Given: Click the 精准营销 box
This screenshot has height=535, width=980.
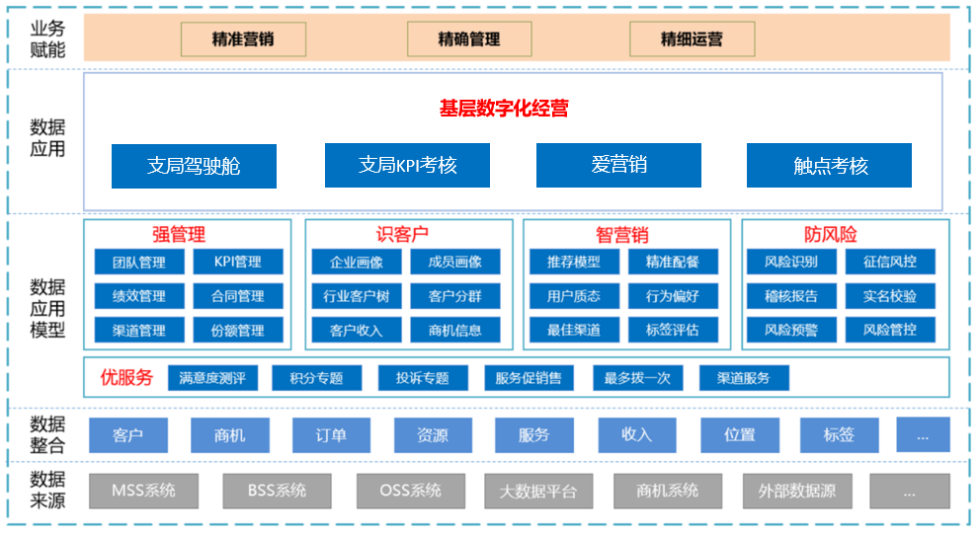Looking at the screenshot, I should coord(243,39).
